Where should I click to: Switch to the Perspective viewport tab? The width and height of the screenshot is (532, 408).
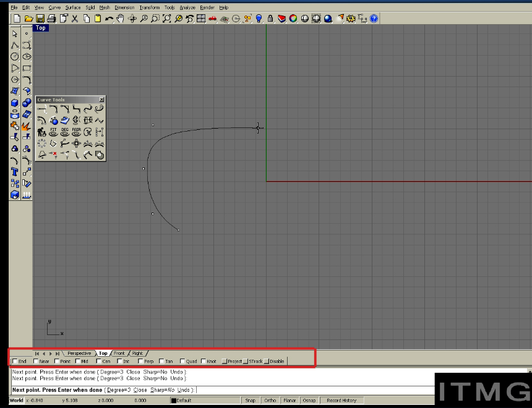point(79,354)
